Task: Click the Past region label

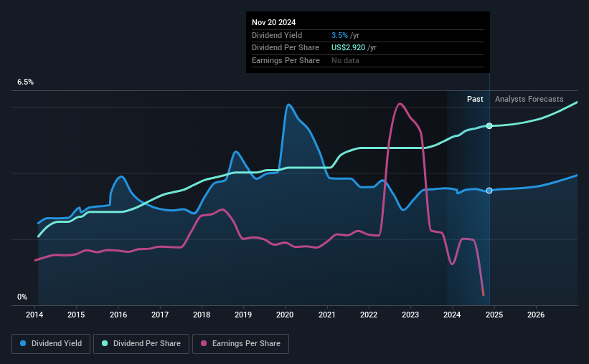Action: pyautogui.click(x=475, y=99)
